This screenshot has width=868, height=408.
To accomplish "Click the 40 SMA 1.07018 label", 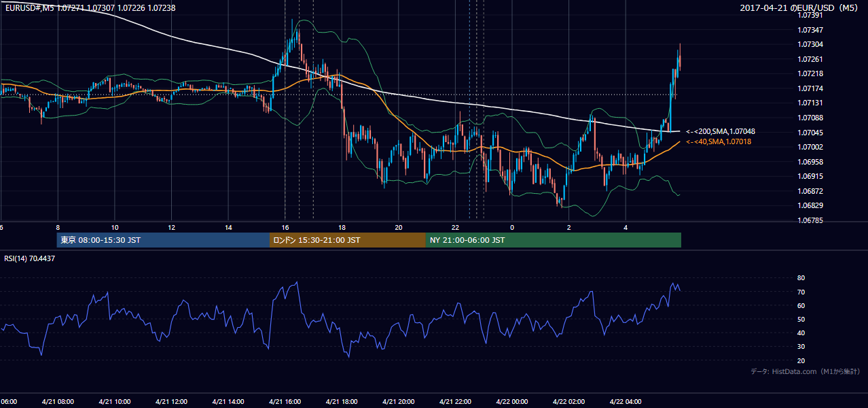I will click(719, 141).
